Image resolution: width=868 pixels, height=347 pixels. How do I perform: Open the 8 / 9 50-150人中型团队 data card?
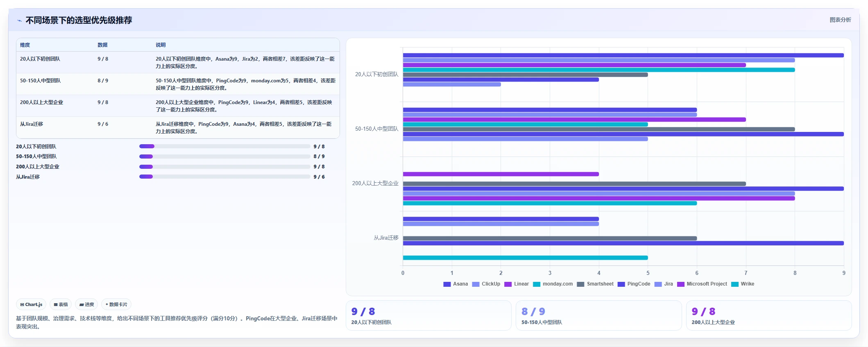598,315
